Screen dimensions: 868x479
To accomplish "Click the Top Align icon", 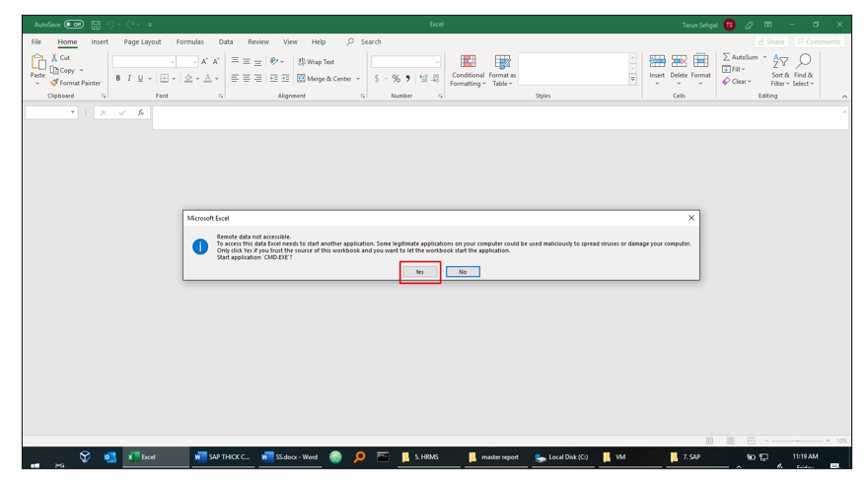I will point(236,61).
